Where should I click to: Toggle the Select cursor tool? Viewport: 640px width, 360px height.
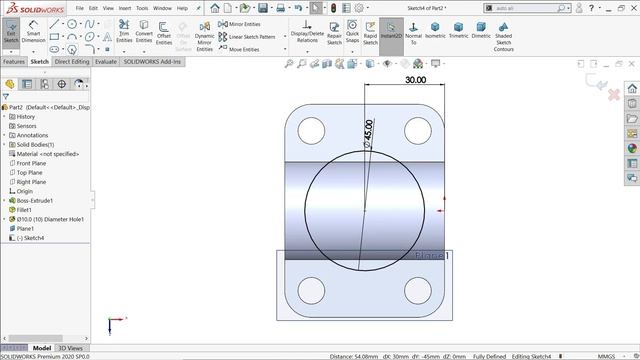click(316, 8)
